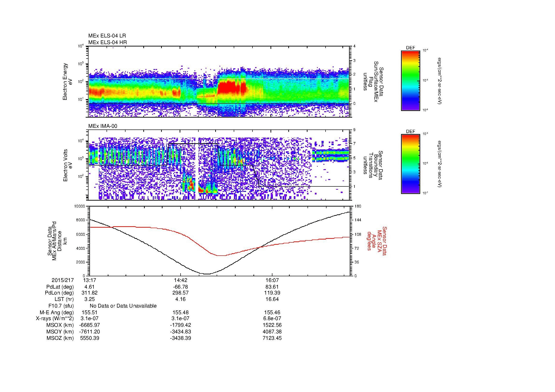Click the date label '2015/217'
The width and height of the screenshot is (555, 392).
63,280
